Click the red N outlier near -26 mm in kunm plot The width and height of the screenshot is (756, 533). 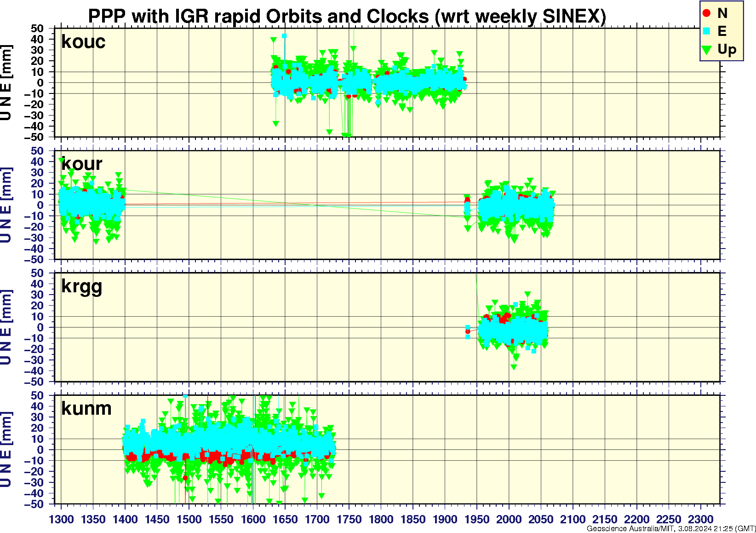pyautogui.click(x=185, y=478)
